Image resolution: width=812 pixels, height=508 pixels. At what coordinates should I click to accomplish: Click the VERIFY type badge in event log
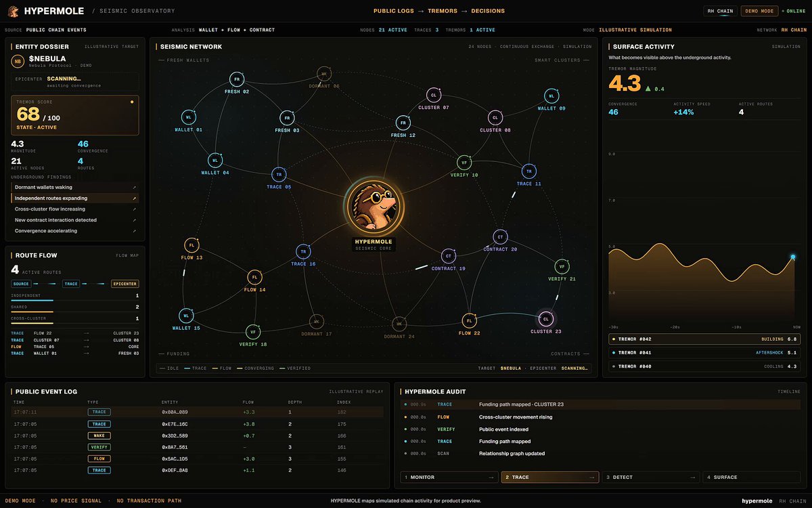(100, 447)
